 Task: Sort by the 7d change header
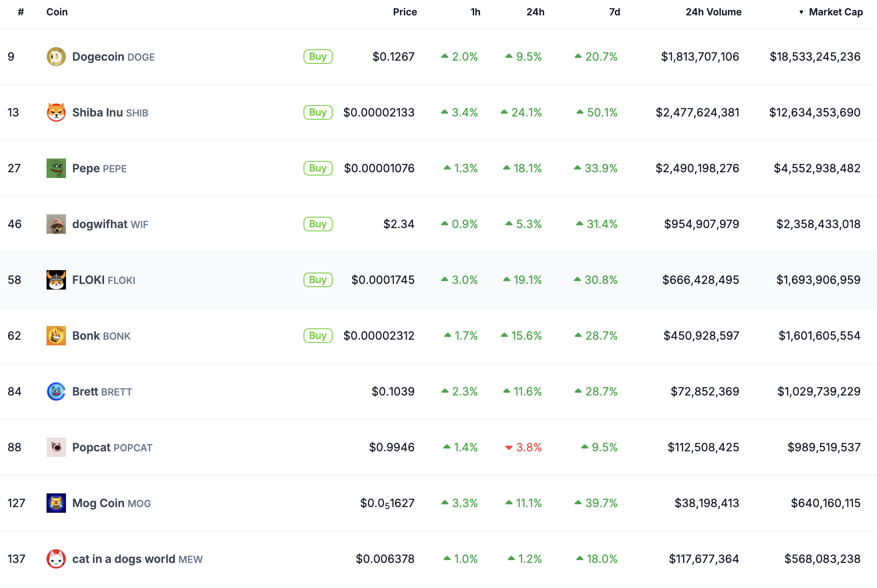coord(614,12)
